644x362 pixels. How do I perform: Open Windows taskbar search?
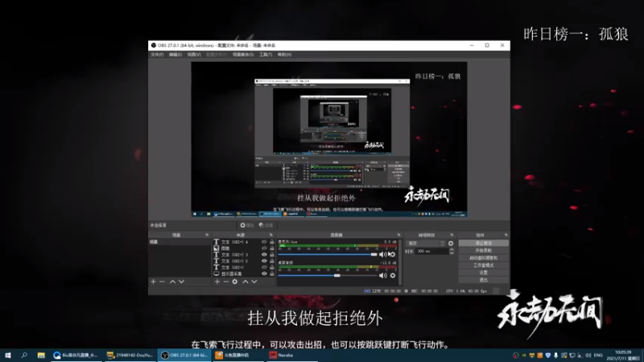click(x=24, y=355)
